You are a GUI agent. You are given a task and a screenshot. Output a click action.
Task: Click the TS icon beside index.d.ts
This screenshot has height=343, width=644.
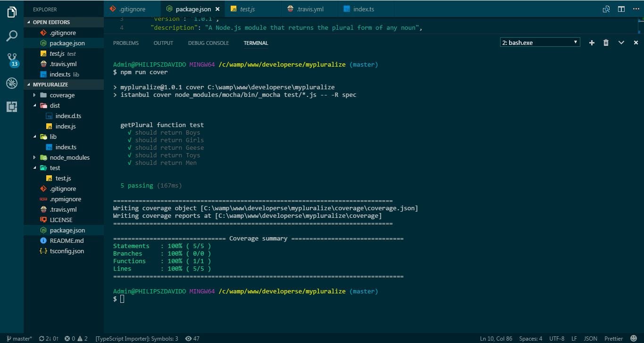coord(49,116)
